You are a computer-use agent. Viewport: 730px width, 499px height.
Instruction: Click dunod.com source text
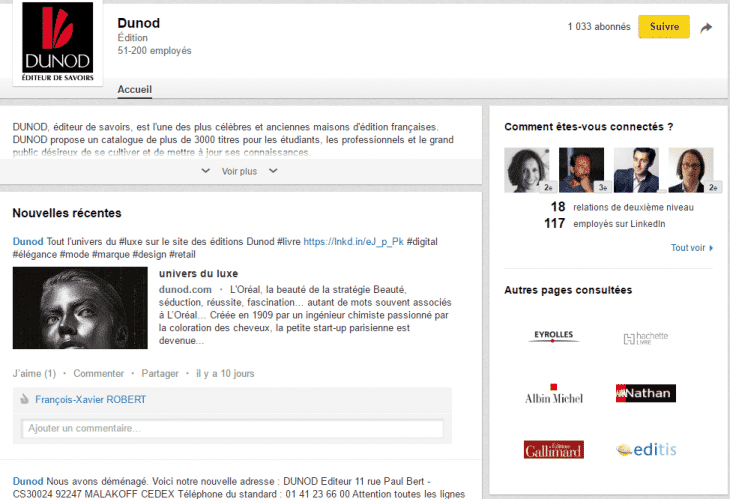coord(185,290)
